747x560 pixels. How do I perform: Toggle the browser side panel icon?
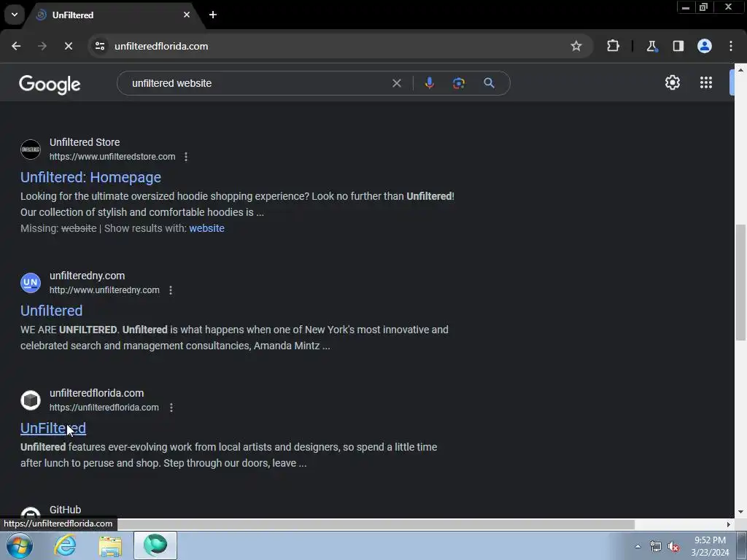point(678,46)
